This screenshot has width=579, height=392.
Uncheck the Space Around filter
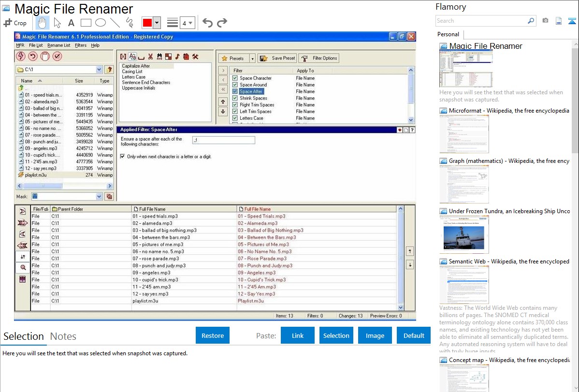(x=235, y=85)
